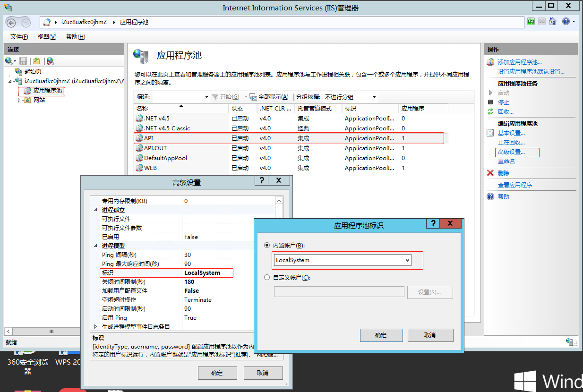The image size is (583, 392).
Task: Click the create new connection globe icon
Action: point(9,61)
